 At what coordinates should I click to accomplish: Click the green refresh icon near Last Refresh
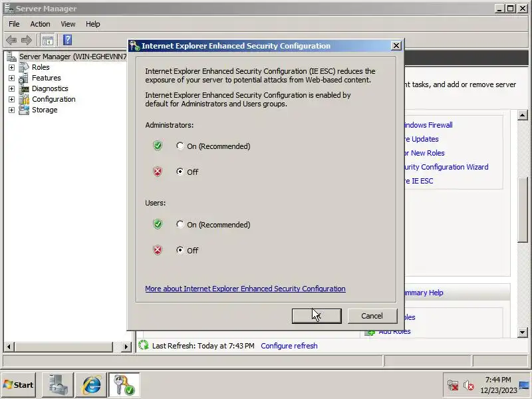coord(144,345)
